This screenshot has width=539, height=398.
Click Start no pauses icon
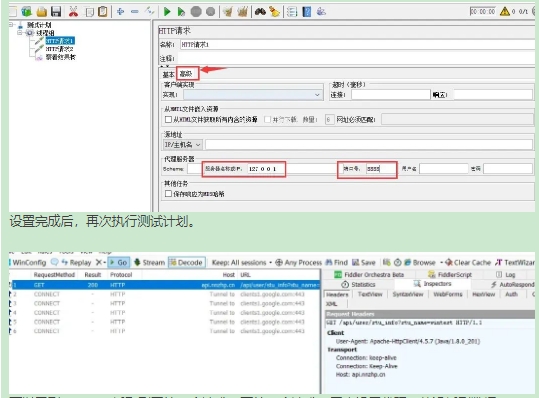tap(181, 12)
